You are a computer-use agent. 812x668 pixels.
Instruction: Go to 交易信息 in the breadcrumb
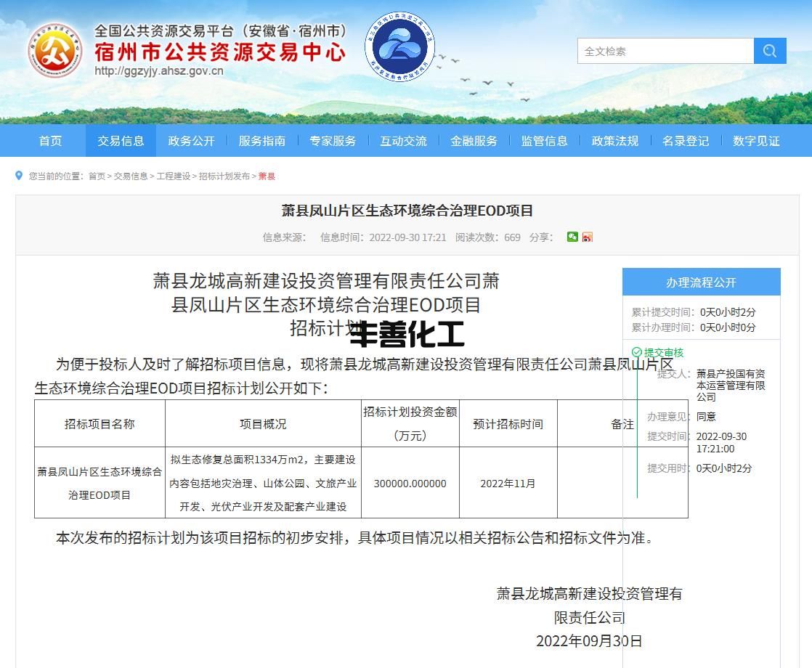click(131, 176)
